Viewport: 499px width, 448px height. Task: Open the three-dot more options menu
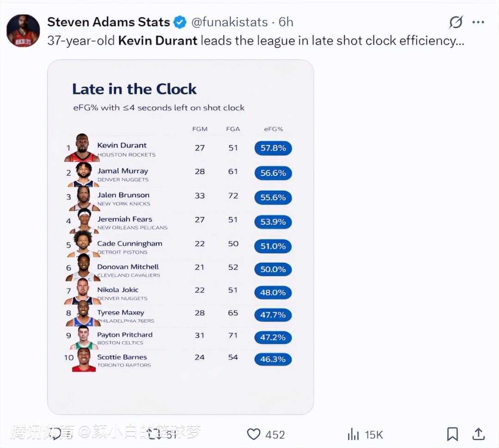click(x=478, y=22)
